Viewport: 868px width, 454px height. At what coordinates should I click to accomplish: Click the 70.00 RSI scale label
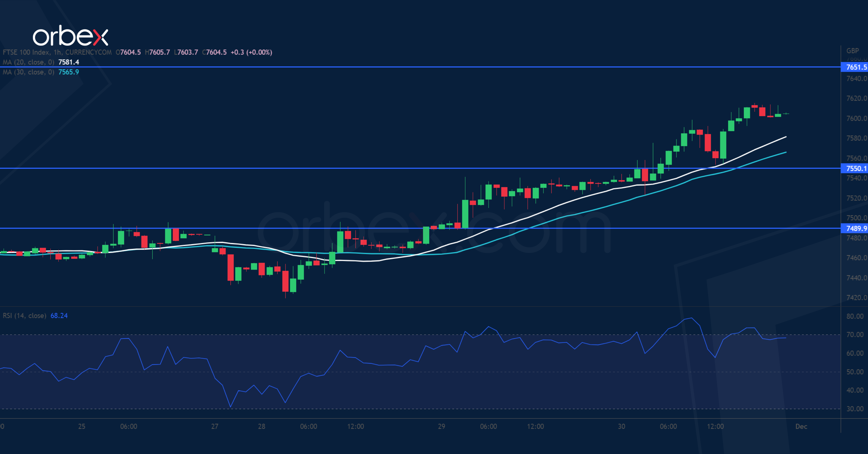point(855,335)
